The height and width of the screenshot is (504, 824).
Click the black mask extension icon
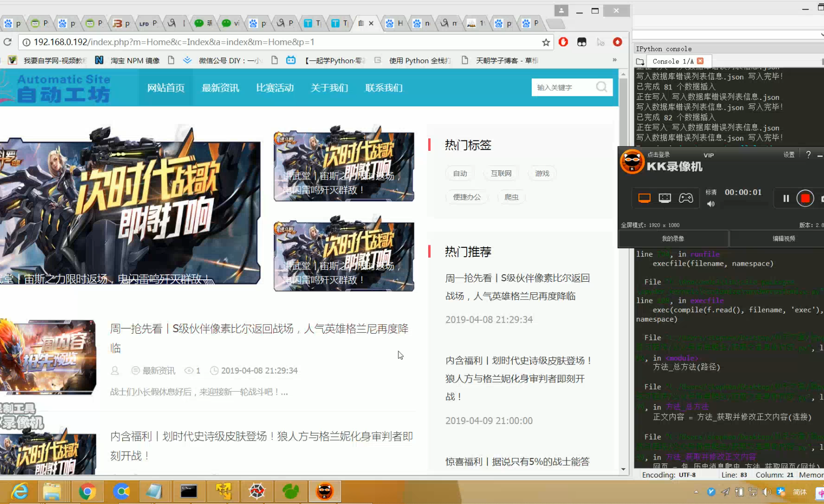point(582,42)
